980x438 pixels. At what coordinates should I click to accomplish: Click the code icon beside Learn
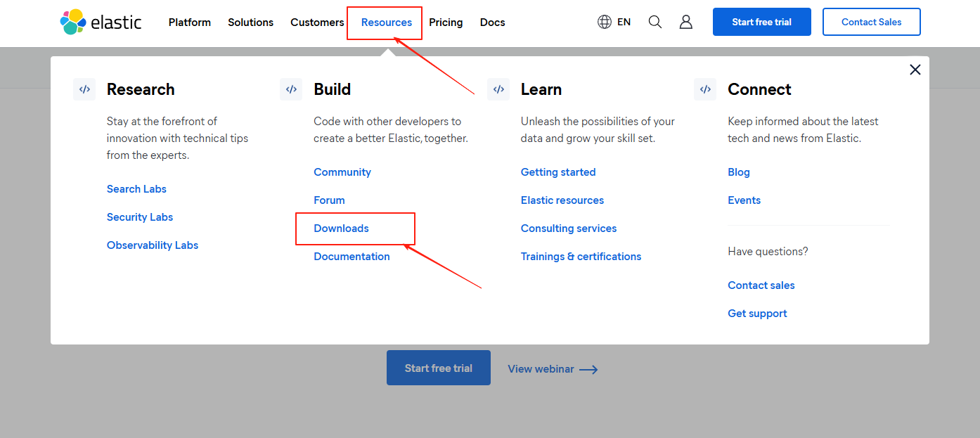pyautogui.click(x=498, y=89)
